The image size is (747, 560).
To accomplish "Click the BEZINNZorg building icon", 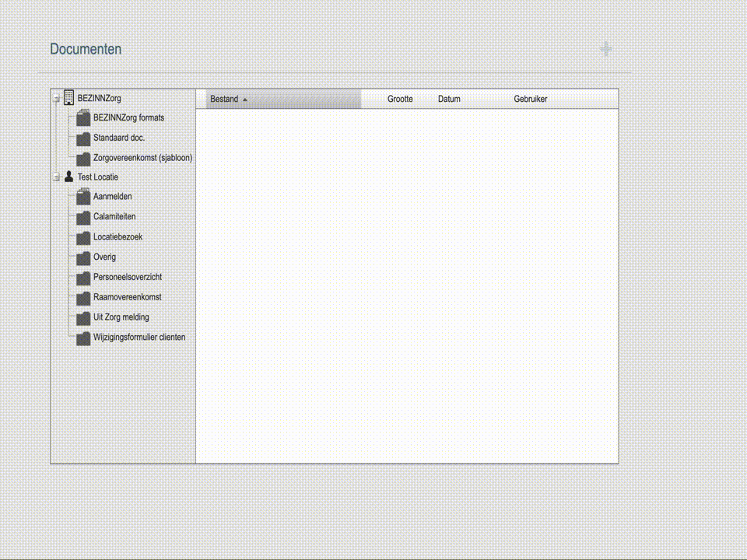I will pyautogui.click(x=68, y=98).
